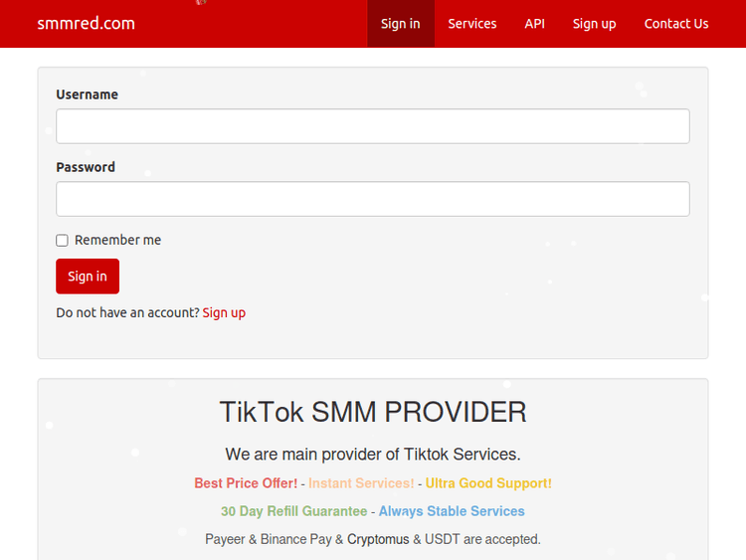Click the Remember me label text

117,240
